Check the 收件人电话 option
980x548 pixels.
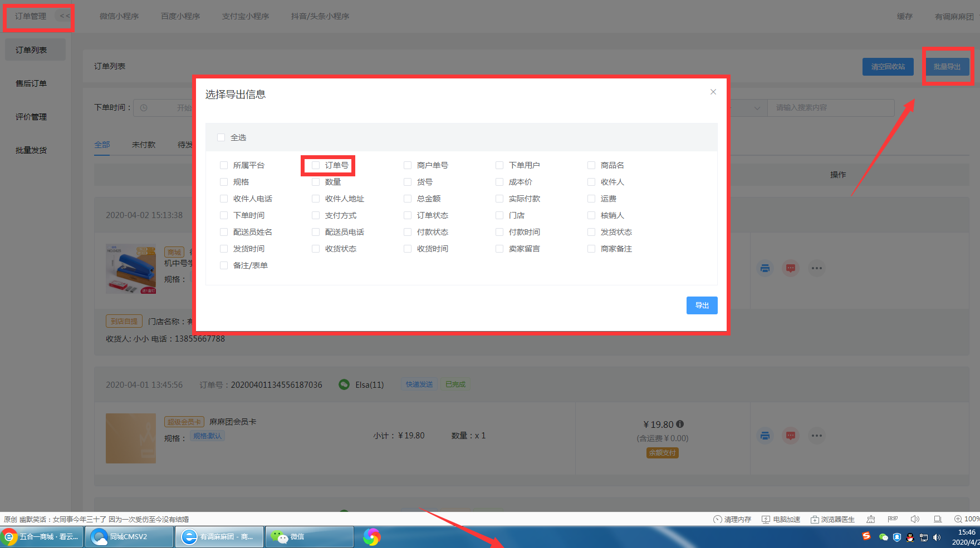point(224,199)
